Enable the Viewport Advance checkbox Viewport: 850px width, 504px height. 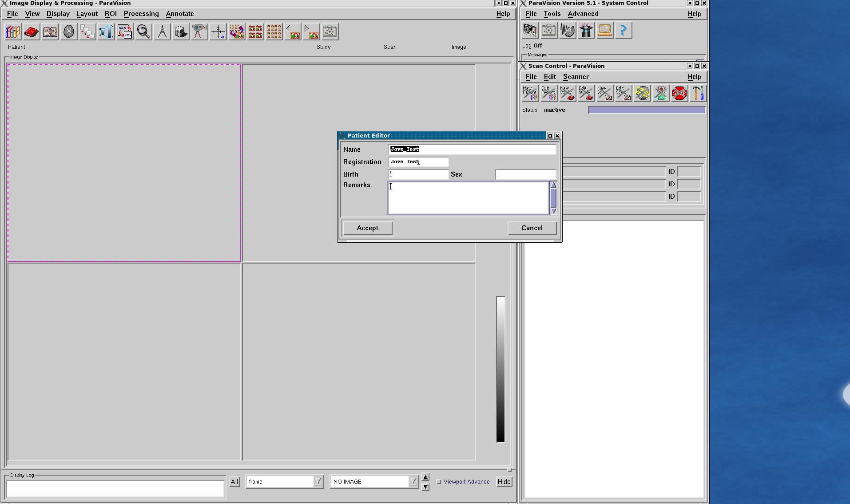pos(439,482)
